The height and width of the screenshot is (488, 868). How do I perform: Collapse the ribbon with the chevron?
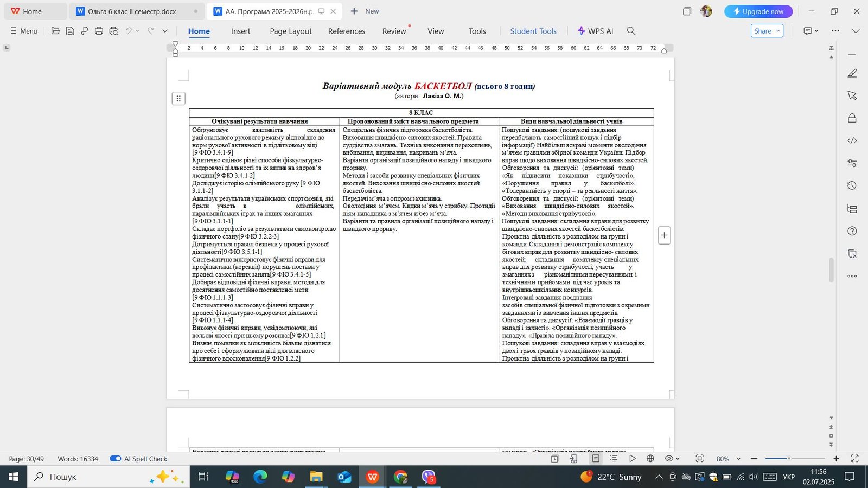coord(856,31)
